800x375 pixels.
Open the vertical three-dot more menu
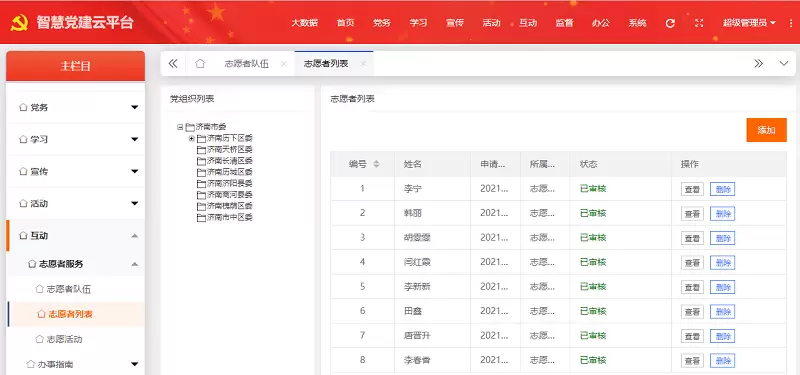pos(791,23)
